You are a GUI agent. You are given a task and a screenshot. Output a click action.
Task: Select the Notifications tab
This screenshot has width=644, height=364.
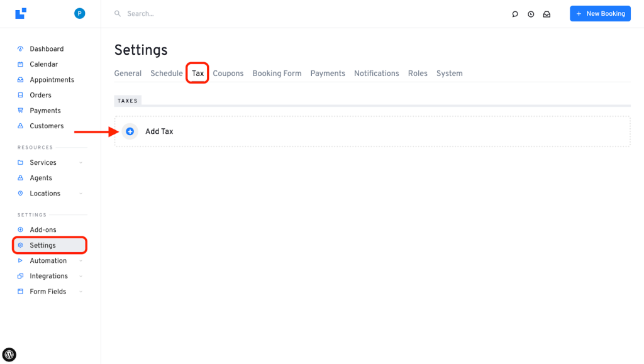[376, 74]
